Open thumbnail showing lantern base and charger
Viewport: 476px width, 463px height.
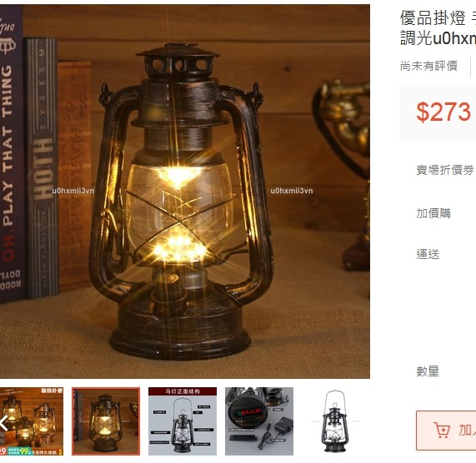[x=259, y=421]
